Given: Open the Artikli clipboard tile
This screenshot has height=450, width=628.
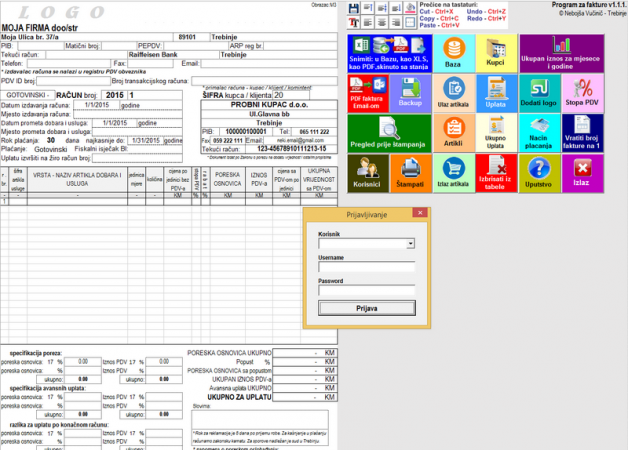Looking at the screenshot, I should point(454,133).
